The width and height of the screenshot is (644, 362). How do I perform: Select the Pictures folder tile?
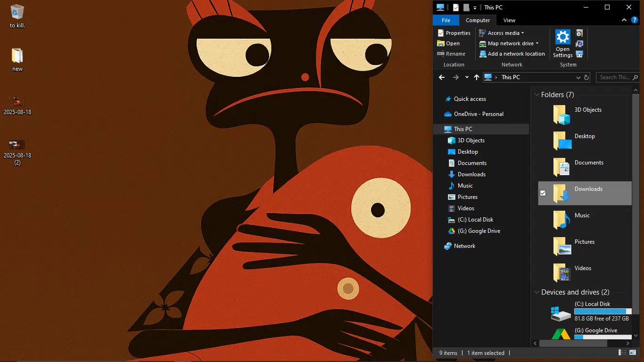pyautogui.click(x=585, y=246)
